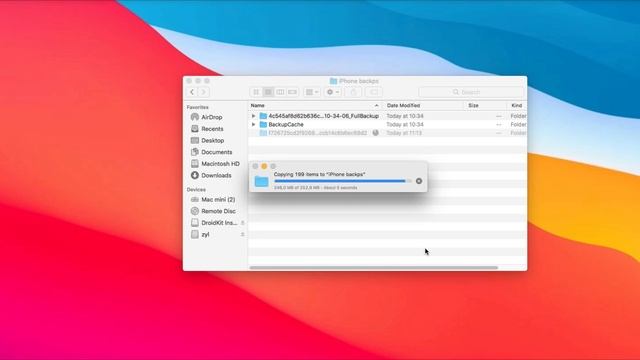This screenshot has height=360, width=640.
Task: Select the greyed-out folder being copied
Action: (x=387, y=133)
